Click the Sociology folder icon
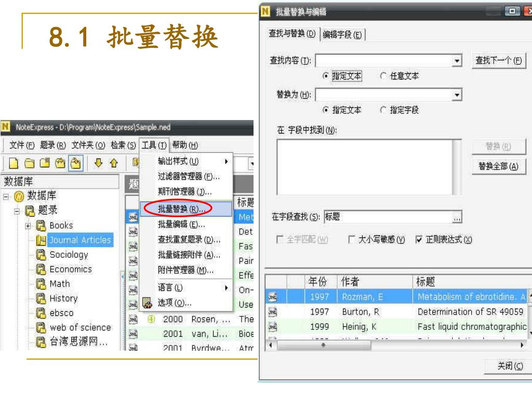Screen dimensions: 532x399 click(41, 255)
